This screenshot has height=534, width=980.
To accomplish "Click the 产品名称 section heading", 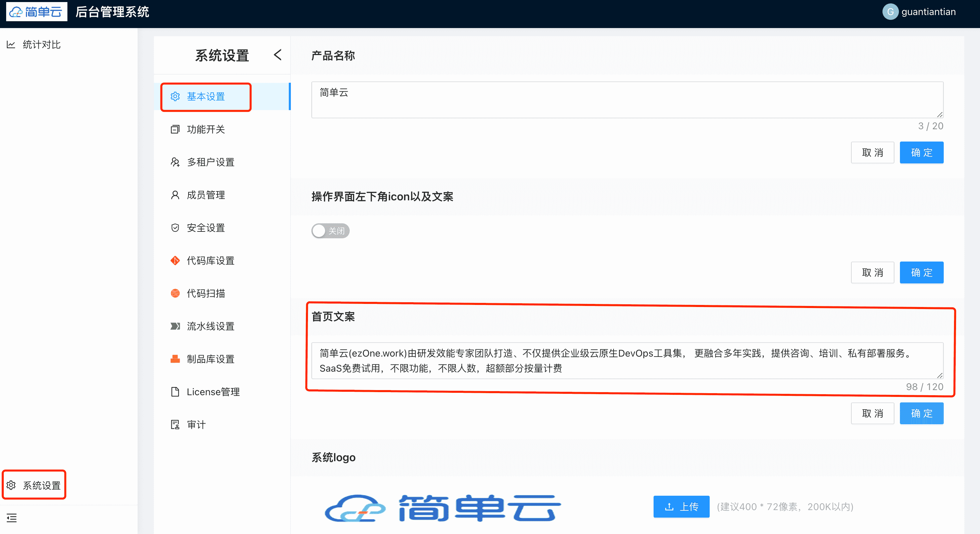I will [333, 55].
